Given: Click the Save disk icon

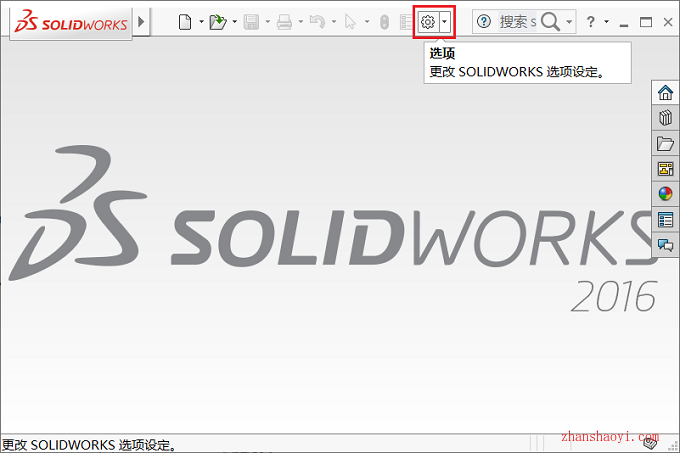Looking at the screenshot, I should (251, 22).
